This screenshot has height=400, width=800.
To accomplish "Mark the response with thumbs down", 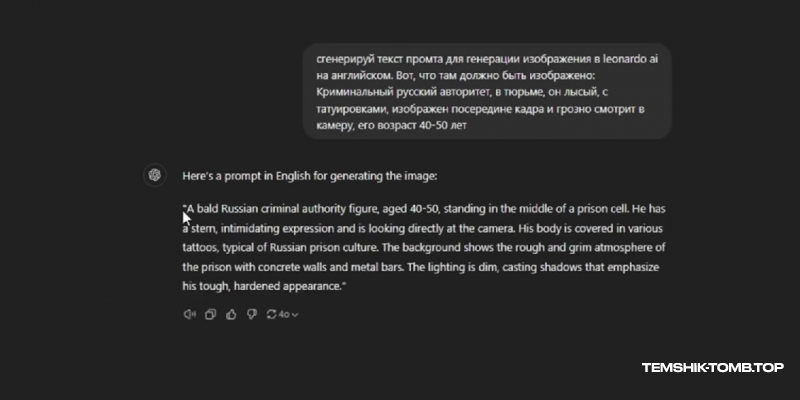I will tap(252, 314).
